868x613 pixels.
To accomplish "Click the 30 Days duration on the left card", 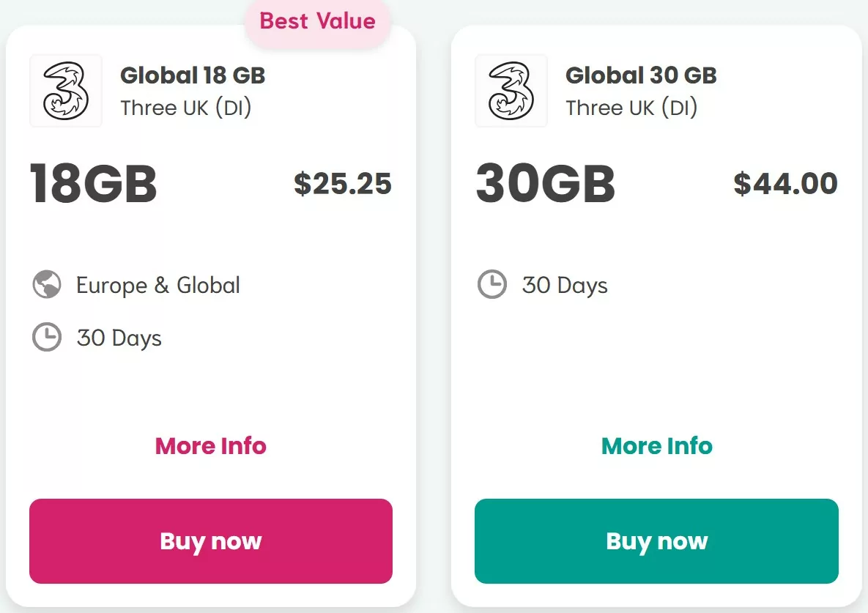I will 119,337.
